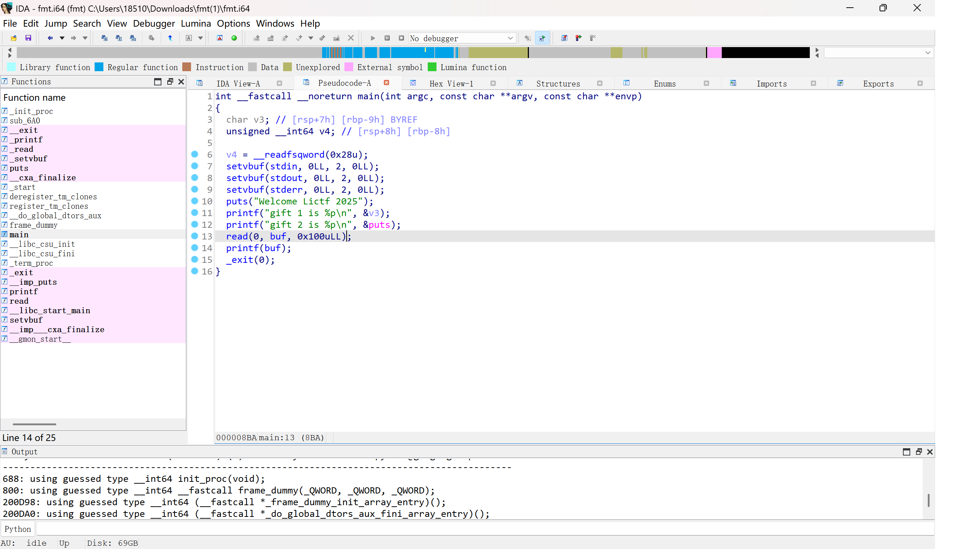Close the Enums tab
980x549 pixels.
pyautogui.click(x=706, y=84)
